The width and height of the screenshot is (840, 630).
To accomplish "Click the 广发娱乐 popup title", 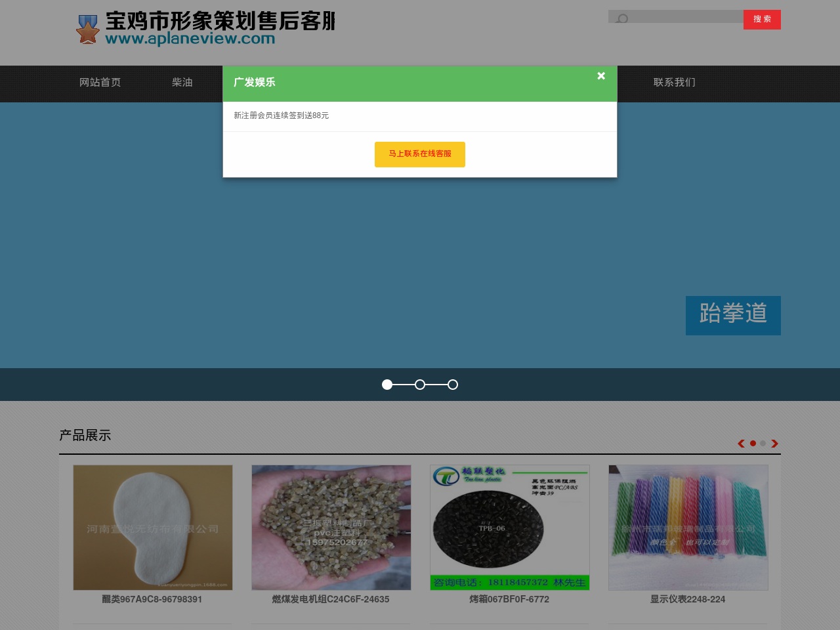I will (x=255, y=83).
